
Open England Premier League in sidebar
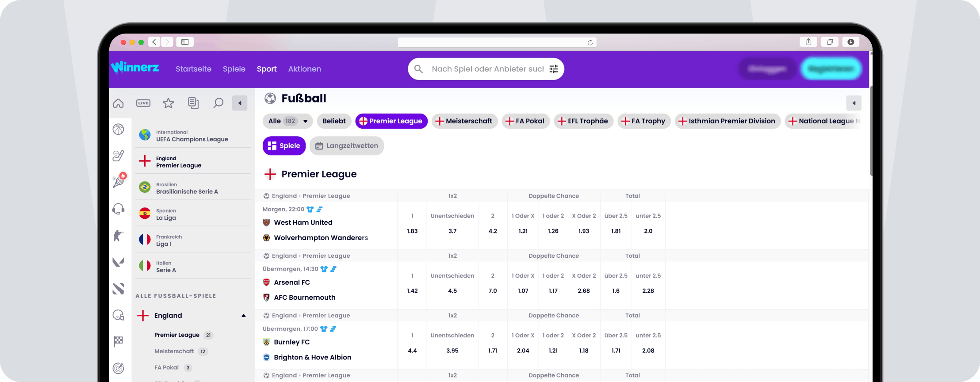(193, 161)
